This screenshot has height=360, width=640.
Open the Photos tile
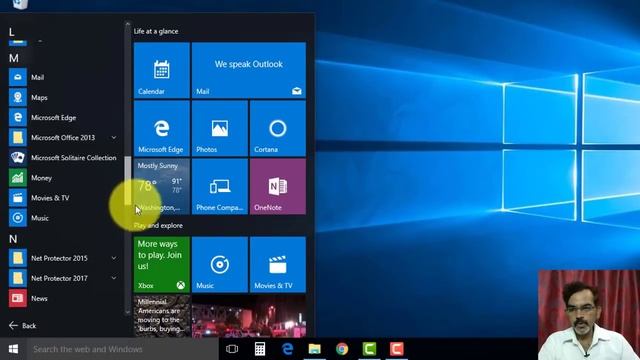tap(220, 128)
